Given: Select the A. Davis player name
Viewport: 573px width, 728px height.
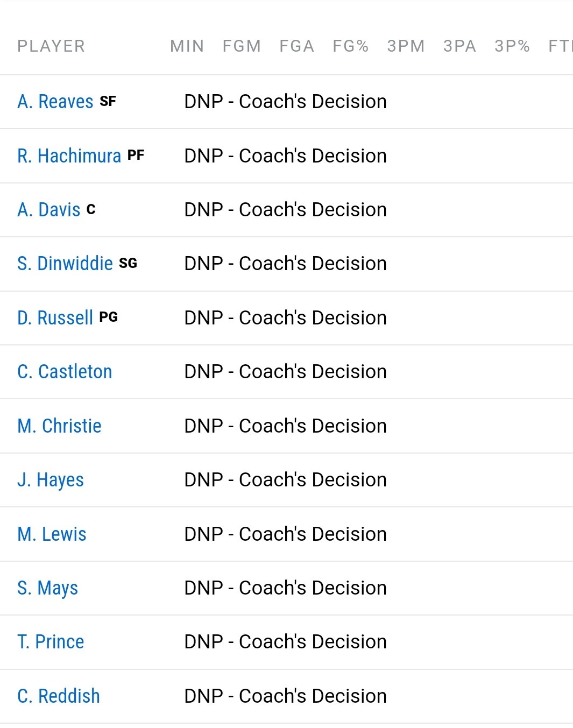Looking at the screenshot, I should coord(49,210).
